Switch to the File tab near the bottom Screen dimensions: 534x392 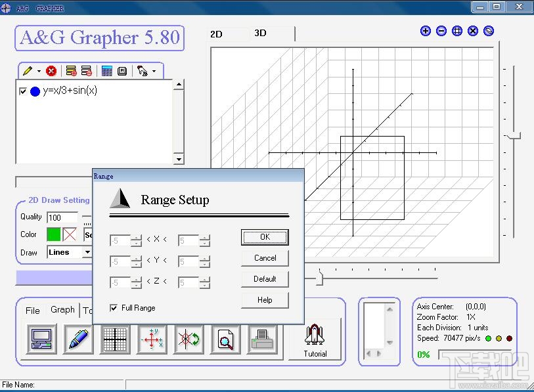click(x=32, y=311)
